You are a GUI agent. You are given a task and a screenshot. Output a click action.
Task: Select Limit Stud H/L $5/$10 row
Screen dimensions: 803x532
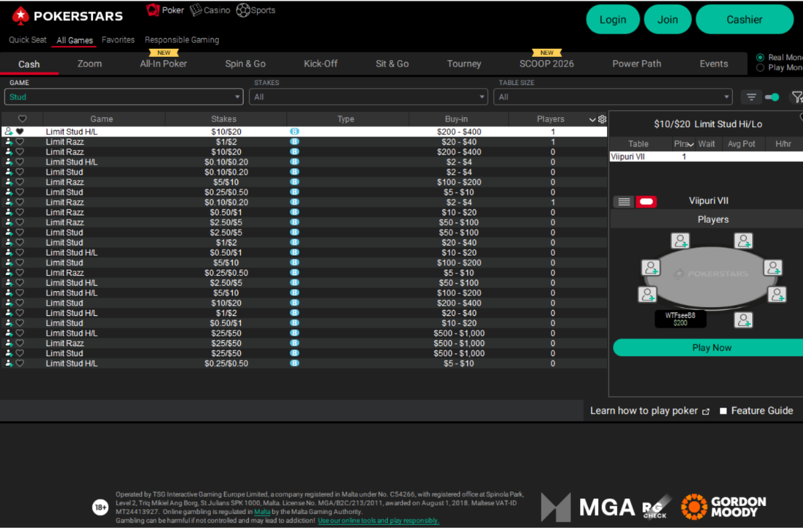(x=304, y=292)
